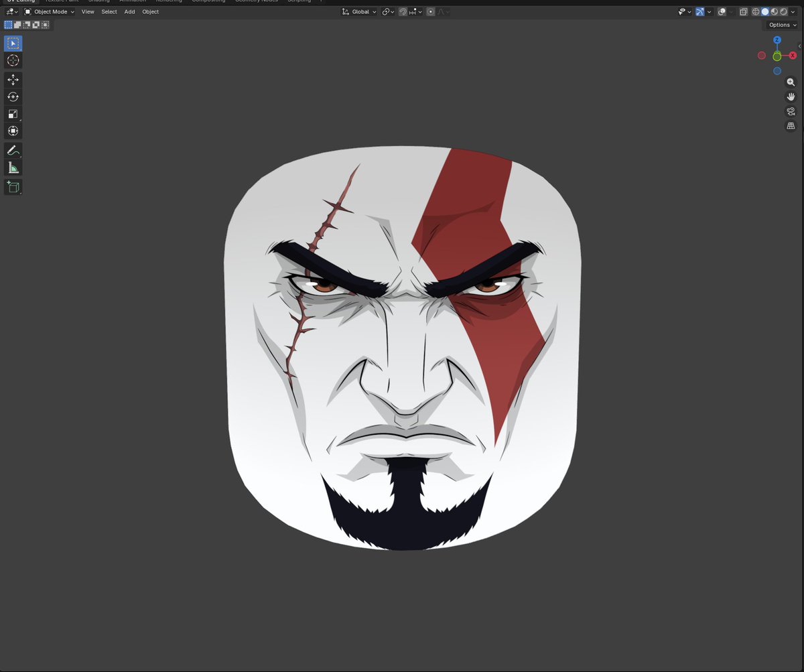Activate the 3D Cursor tool
804x672 pixels.
pos(13,60)
